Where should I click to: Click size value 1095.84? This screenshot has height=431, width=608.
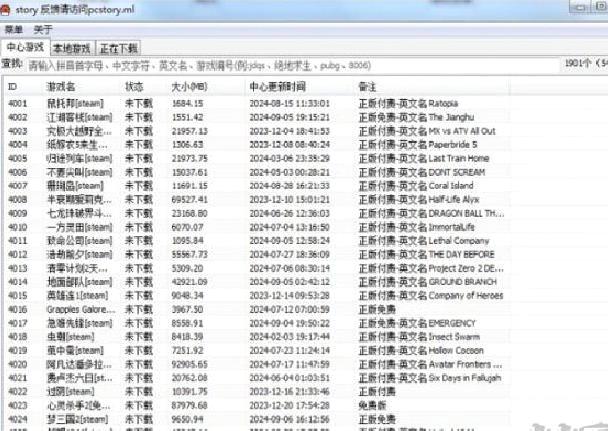187,241
